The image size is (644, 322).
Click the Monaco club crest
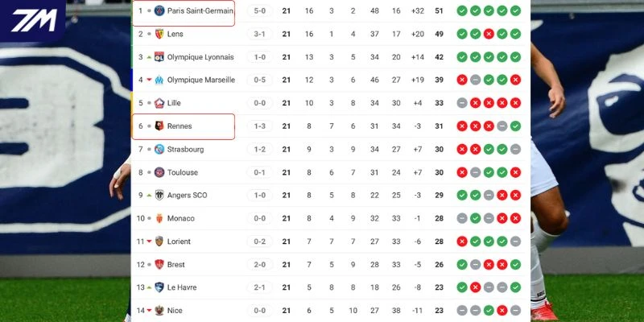click(159, 218)
